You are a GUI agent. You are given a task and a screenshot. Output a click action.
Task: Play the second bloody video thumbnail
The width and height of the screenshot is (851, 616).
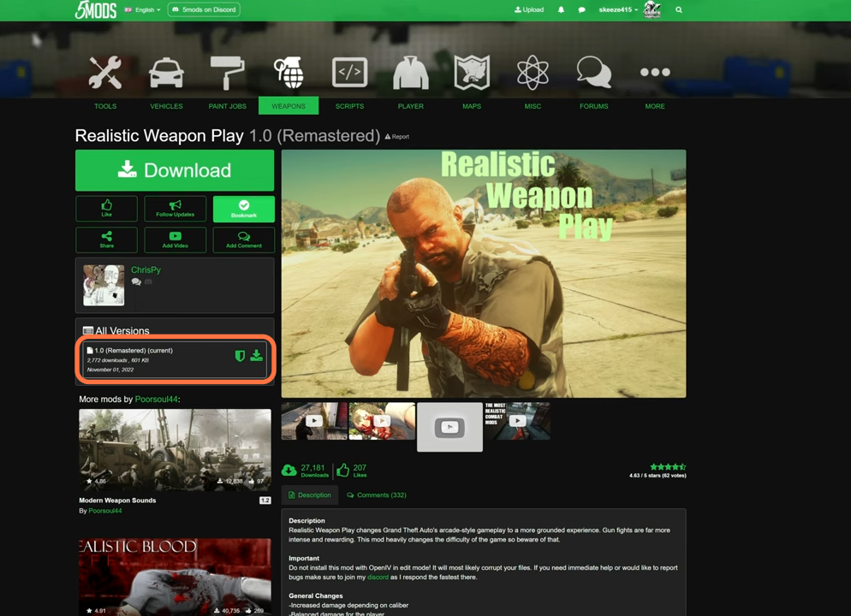[382, 421]
